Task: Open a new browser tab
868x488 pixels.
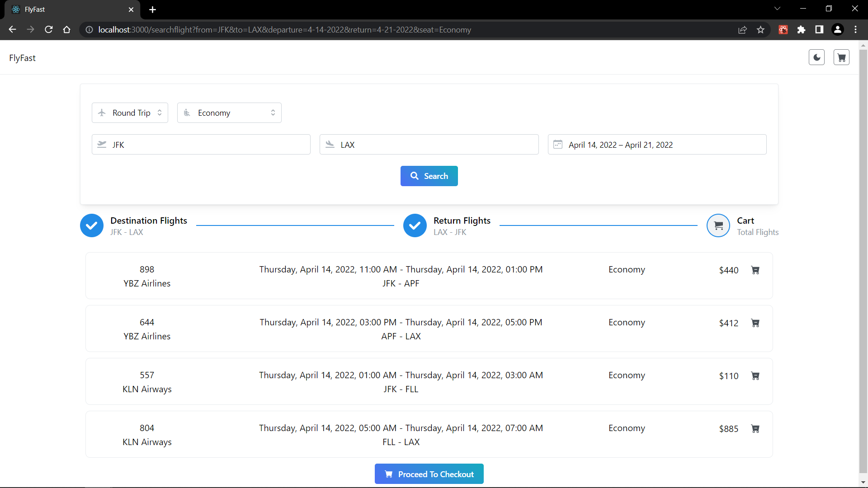Action: coord(152,9)
